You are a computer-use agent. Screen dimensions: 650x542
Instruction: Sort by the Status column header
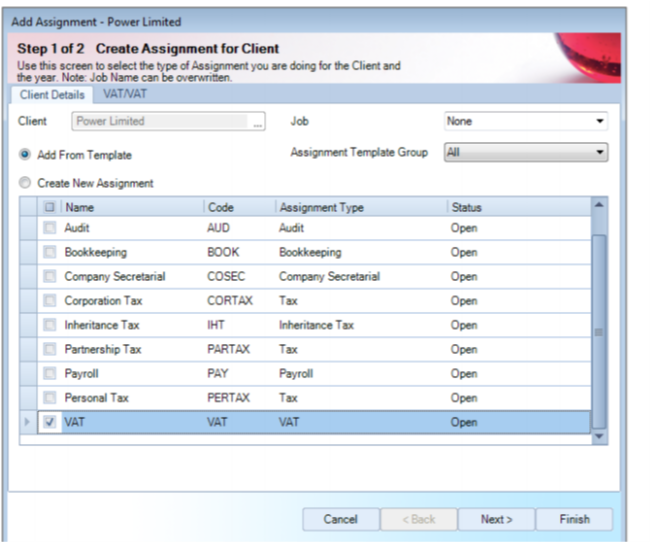click(519, 207)
